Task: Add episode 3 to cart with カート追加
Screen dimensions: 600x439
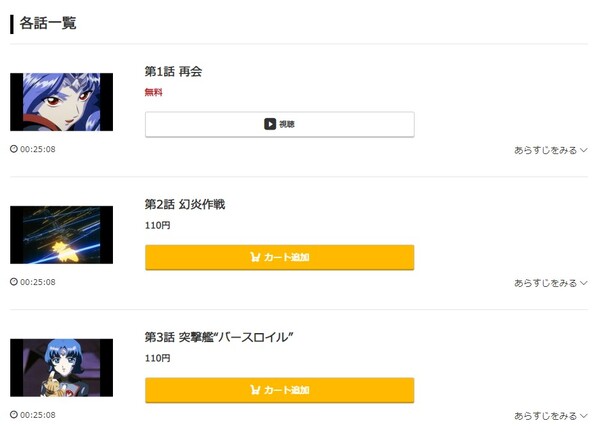Action: coord(280,390)
